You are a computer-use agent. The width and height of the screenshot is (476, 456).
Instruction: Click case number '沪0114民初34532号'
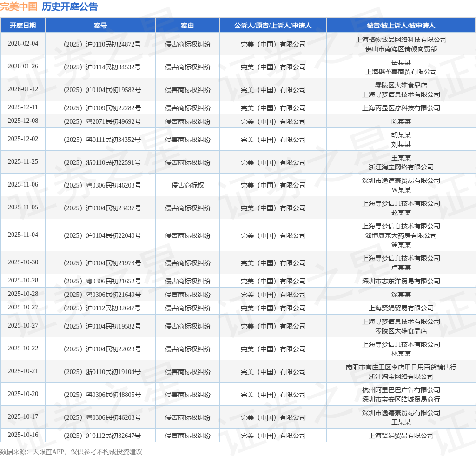click(113, 67)
